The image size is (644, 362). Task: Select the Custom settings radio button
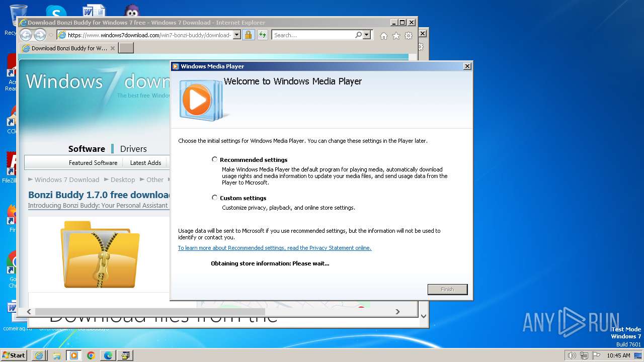215,198
